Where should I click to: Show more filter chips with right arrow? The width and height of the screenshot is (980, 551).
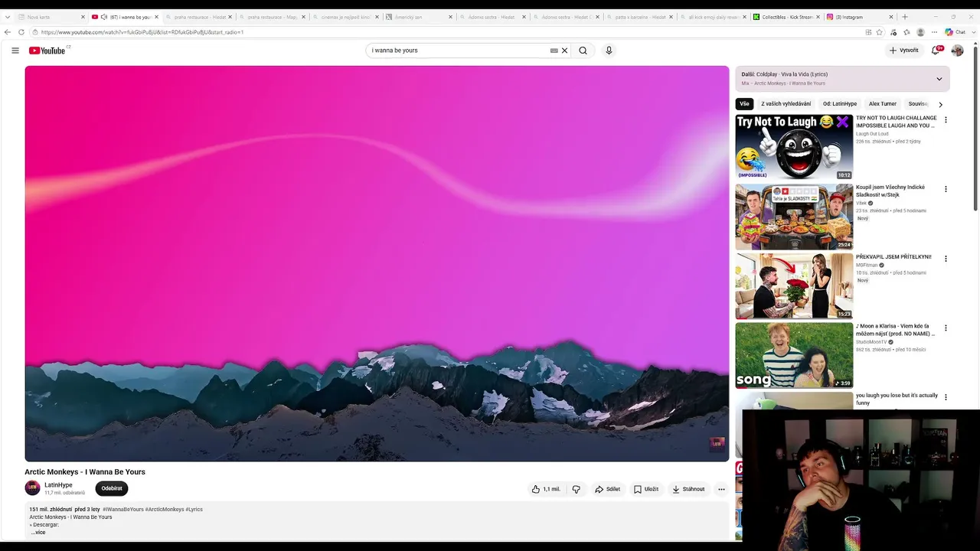[x=940, y=104]
